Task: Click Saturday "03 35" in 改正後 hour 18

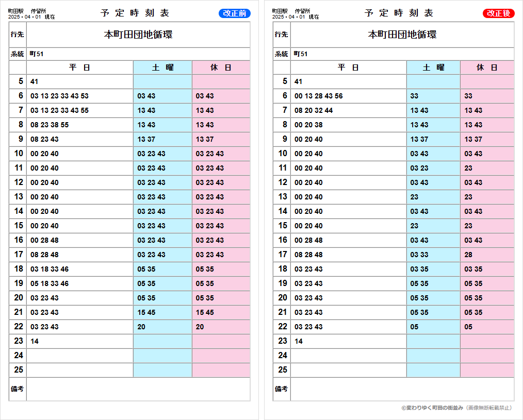Action: coord(419,270)
